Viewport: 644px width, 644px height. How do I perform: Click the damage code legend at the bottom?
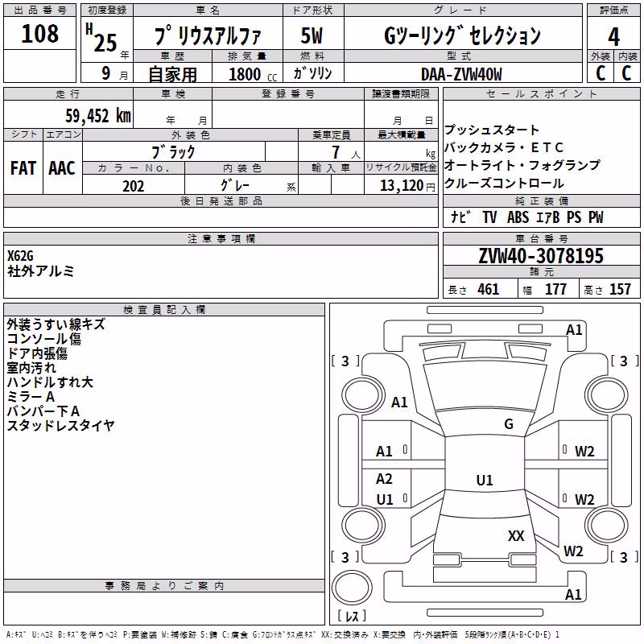click(283, 635)
